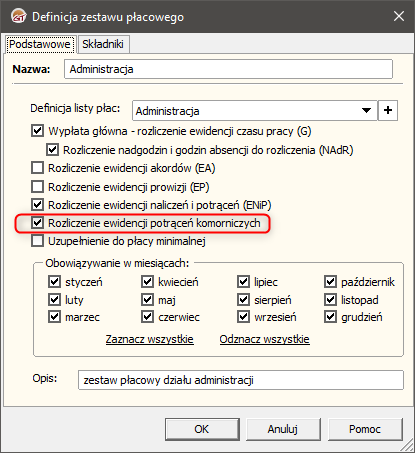Screen dimensions: 415x453
Task: Uncheck Rozliczenie ewidencji potrąceń komorniczych
Action: pos(37,223)
